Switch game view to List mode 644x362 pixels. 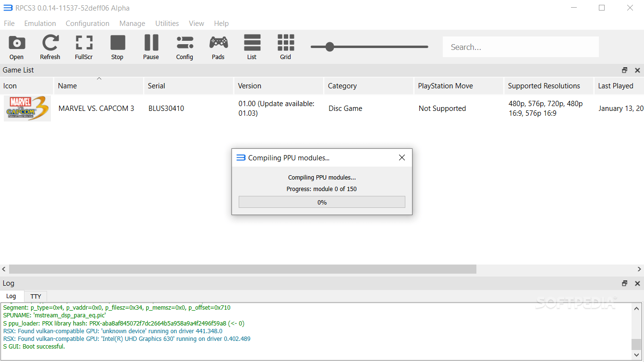252,47
